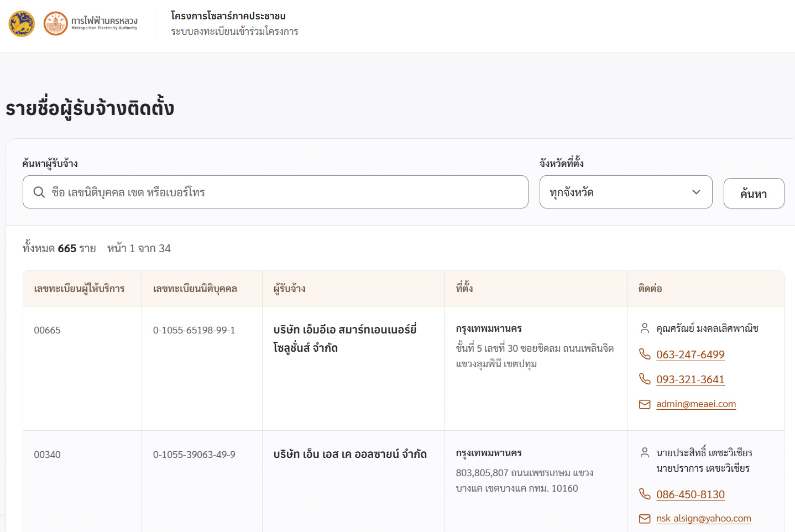The height and width of the screenshot is (532, 795).
Task: Click the ผู้รับจ้าง column header
Action: (289, 289)
